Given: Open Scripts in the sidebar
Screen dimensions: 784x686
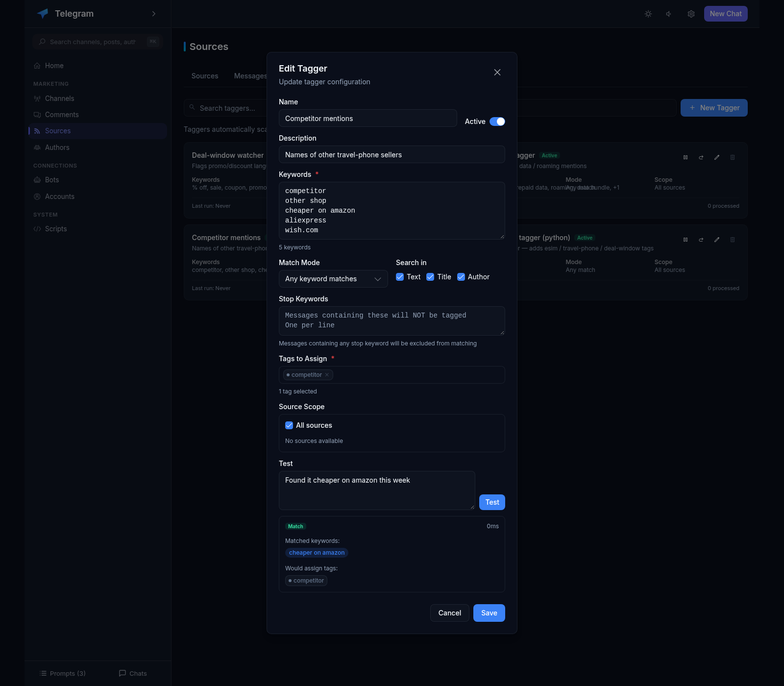Looking at the screenshot, I should (x=98, y=229).
